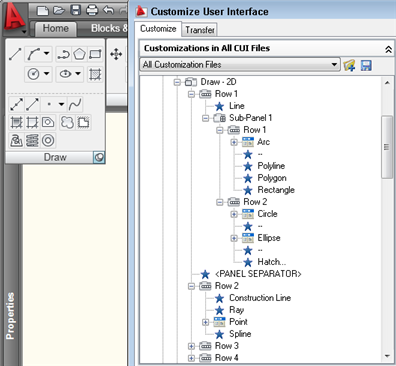Click the Save icon in quick access toolbar
The height and width of the screenshot is (366, 396).
76,10
